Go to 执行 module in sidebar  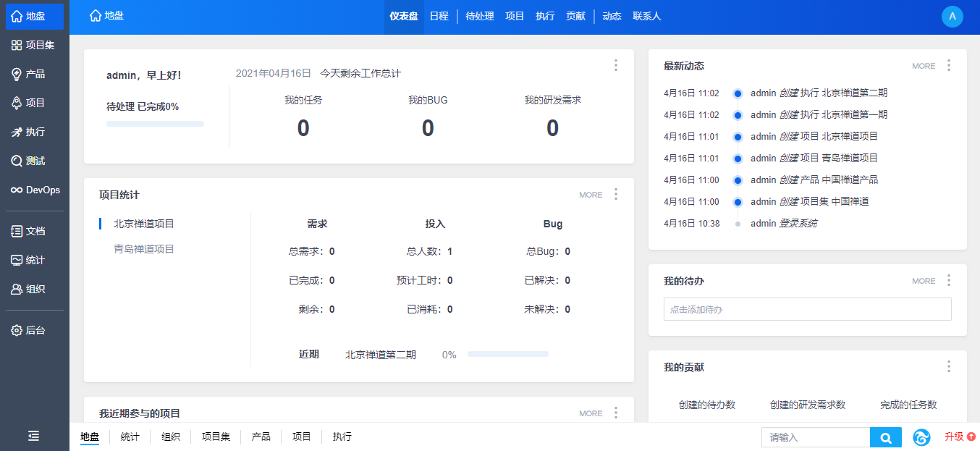[34, 132]
